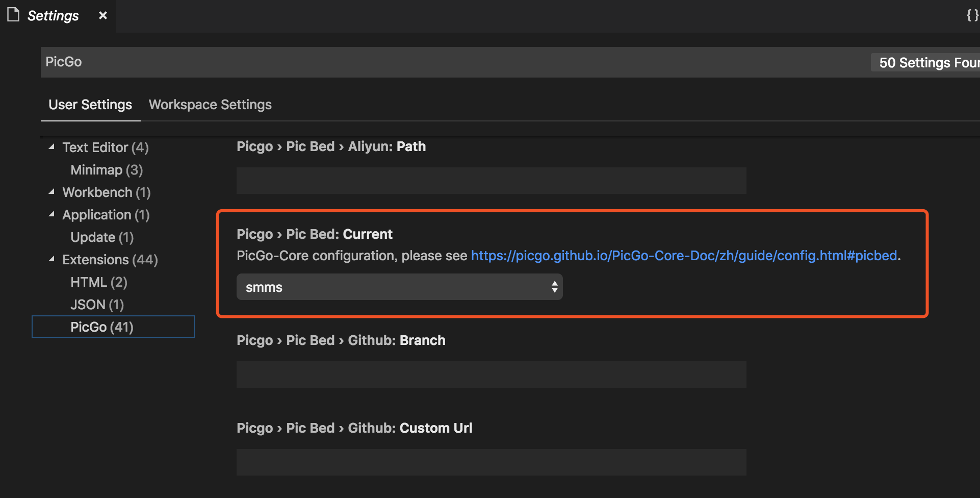Click the Settings file icon in the tab
This screenshot has width=980, height=498.
point(13,15)
